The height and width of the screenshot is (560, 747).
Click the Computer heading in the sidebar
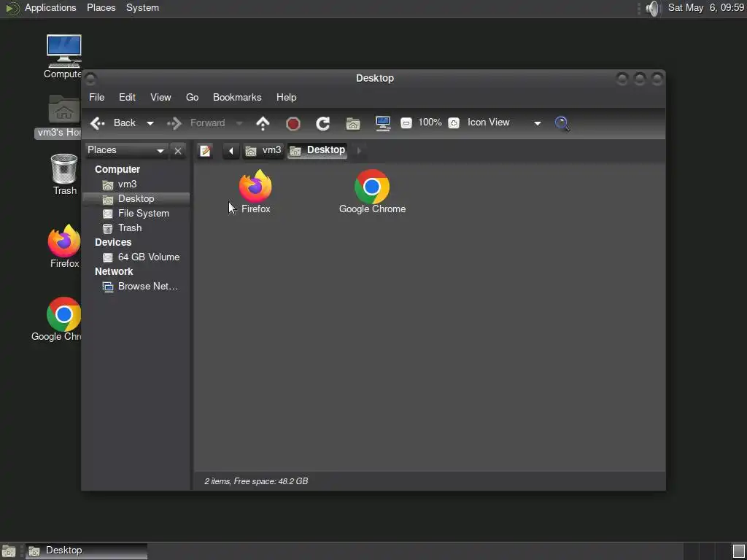point(117,169)
